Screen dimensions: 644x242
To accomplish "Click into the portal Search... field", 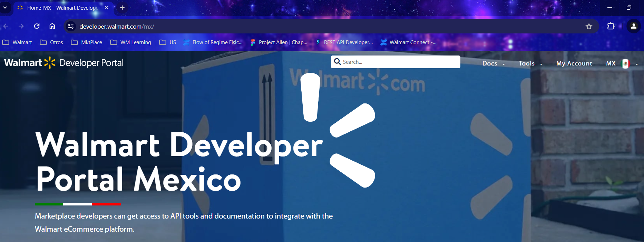I will click(396, 62).
